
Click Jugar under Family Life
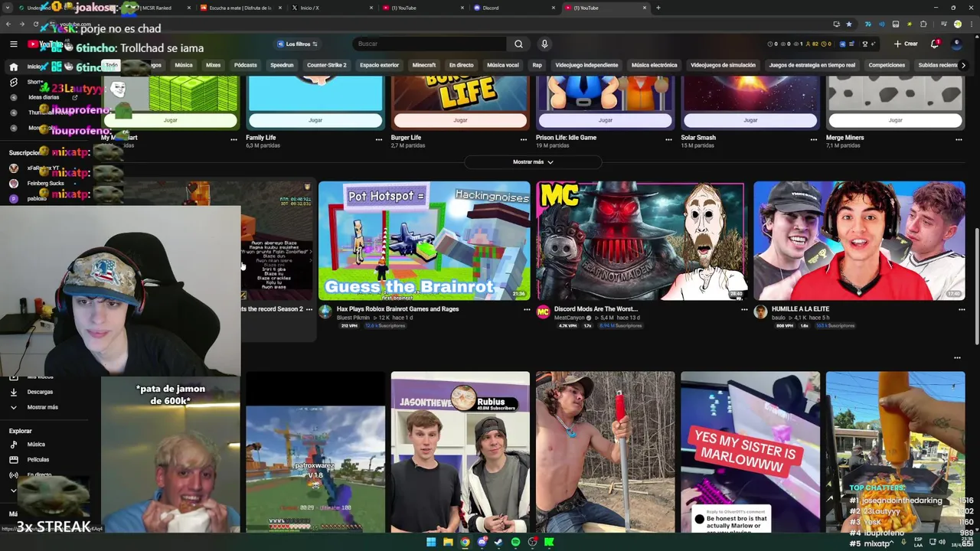[315, 120]
